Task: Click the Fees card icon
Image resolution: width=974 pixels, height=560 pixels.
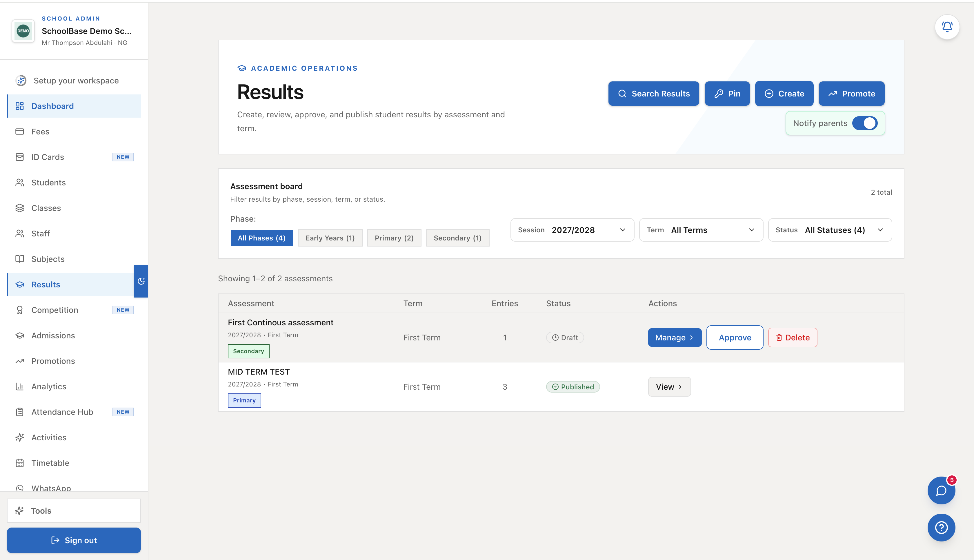Action: click(x=20, y=132)
